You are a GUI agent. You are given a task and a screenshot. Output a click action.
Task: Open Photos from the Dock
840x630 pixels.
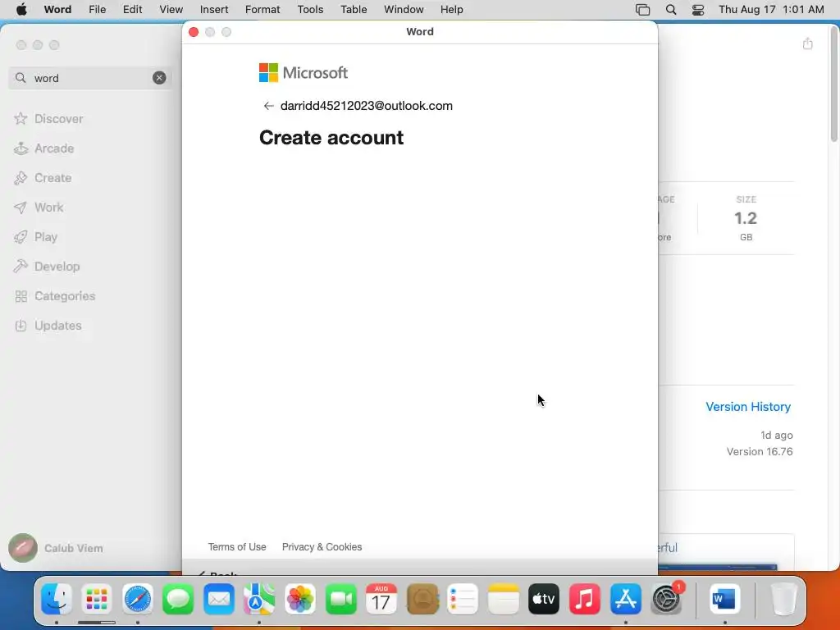click(x=300, y=599)
